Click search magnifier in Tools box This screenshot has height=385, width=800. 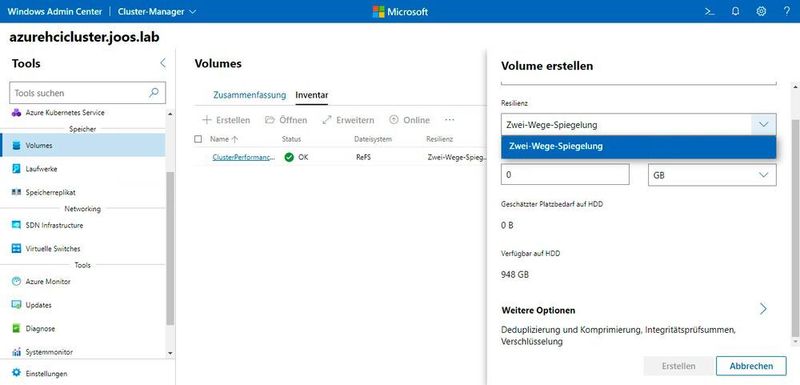click(x=154, y=93)
